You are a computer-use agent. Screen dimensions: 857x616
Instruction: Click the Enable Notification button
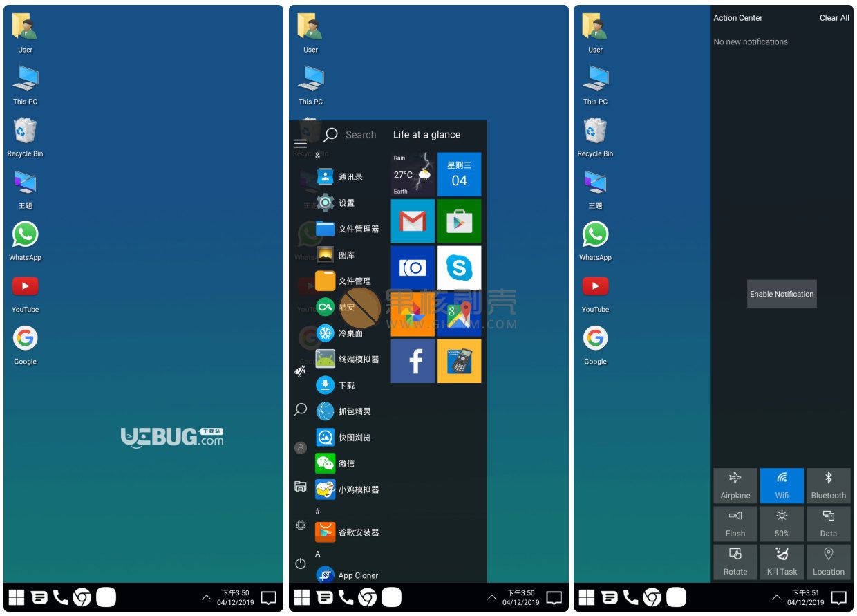[782, 294]
